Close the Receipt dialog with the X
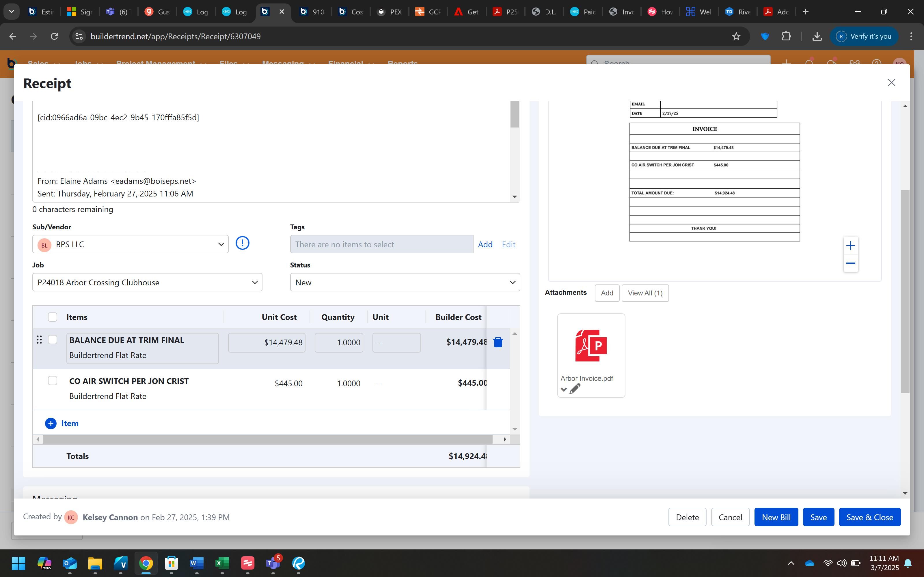This screenshot has height=577, width=924. click(891, 83)
